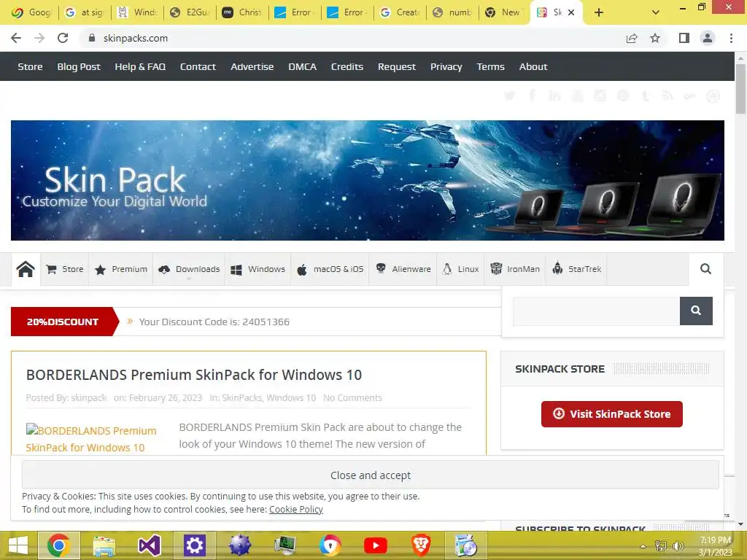Viewport: 747px width, 560px height.
Task: Open BORDERLANDS Premium SkinPack article title
Action: pyautogui.click(x=194, y=375)
